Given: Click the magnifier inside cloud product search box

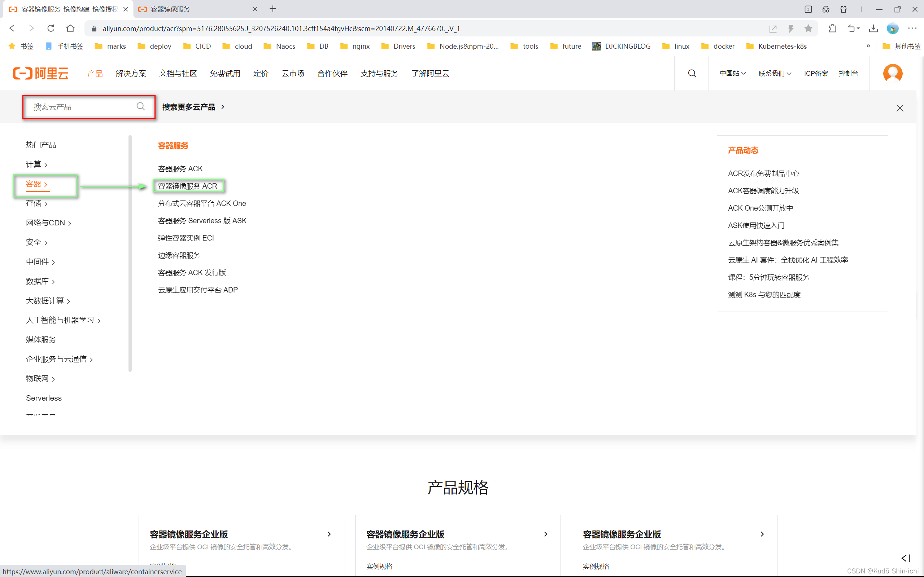Looking at the screenshot, I should pyautogui.click(x=140, y=106).
